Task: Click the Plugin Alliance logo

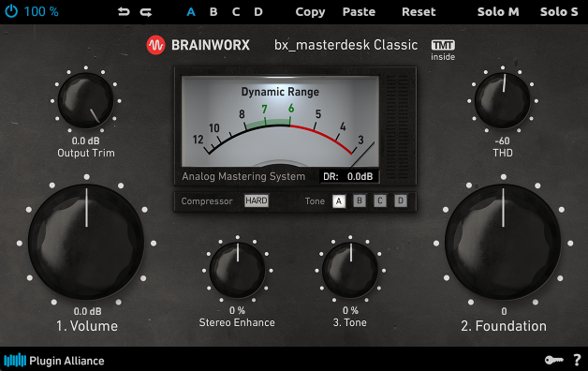Action: point(54,361)
